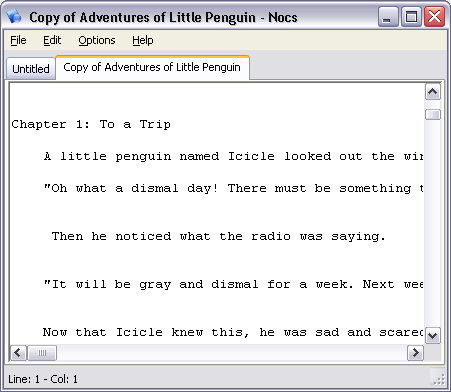Viewport: 451px width, 392px height.
Task: Click the 'Chapter 1: To a Trip' heading
Action: point(91,125)
